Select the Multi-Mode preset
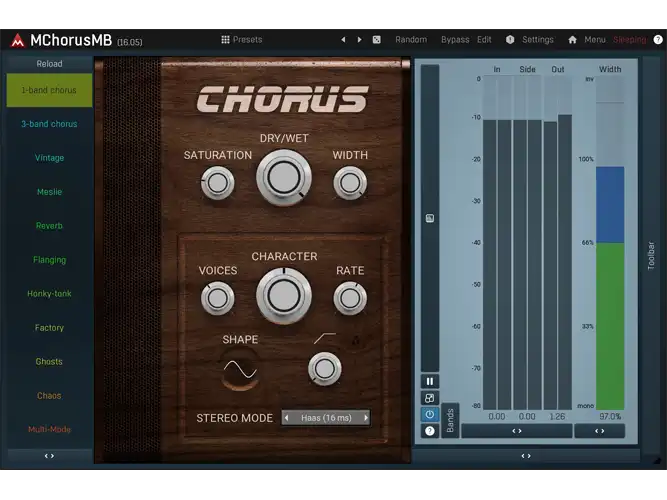The height and width of the screenshot is (500, 667). [x=49, y=429]
